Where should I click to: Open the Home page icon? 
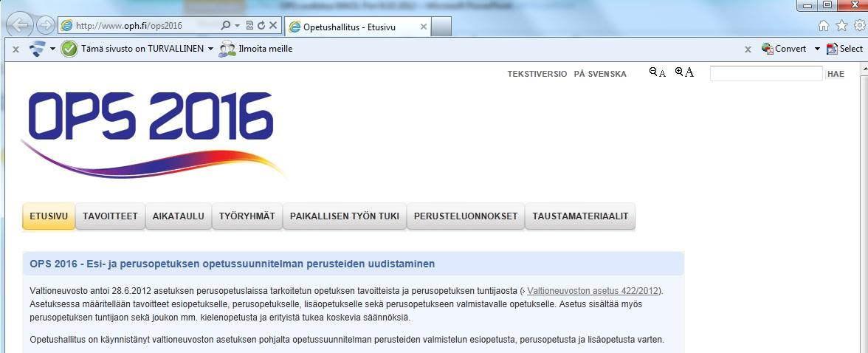tap(824, 26)
